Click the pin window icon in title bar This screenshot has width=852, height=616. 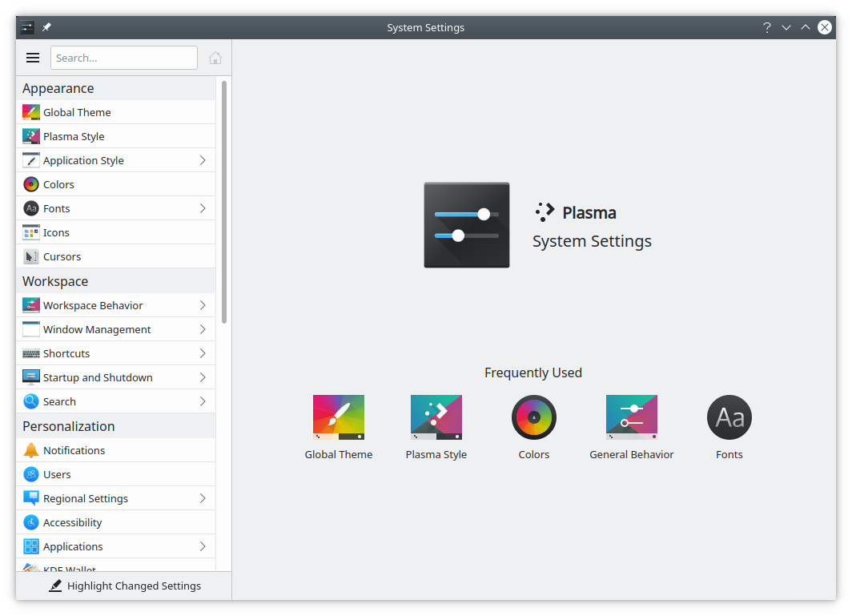46,27
